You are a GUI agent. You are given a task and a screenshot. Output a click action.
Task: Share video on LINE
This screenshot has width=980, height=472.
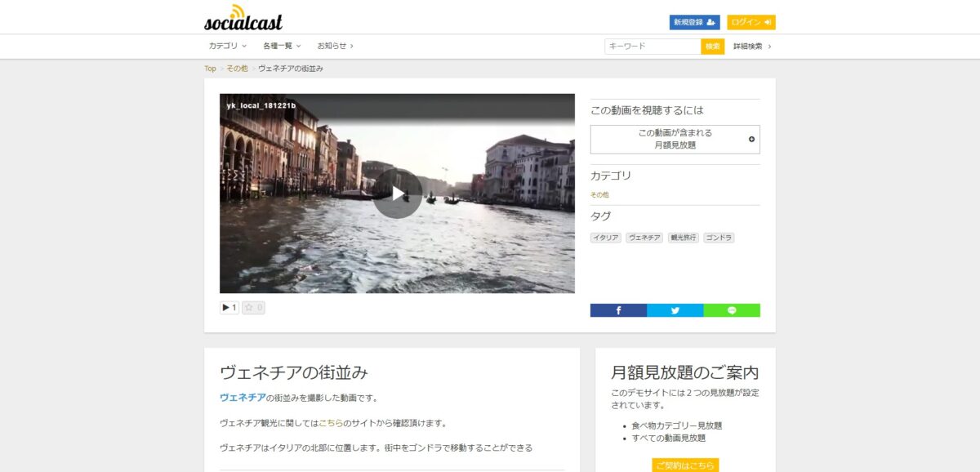tap(732, 310)
